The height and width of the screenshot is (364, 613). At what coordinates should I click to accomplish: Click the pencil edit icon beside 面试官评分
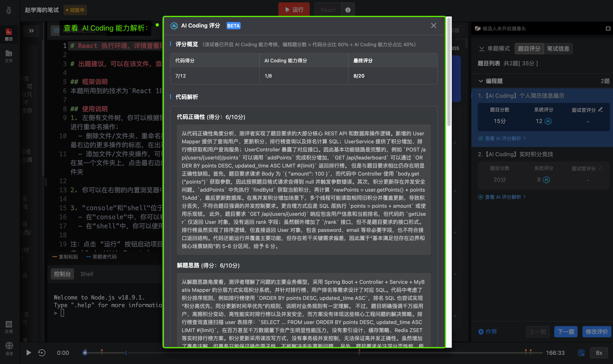[601, 109]
